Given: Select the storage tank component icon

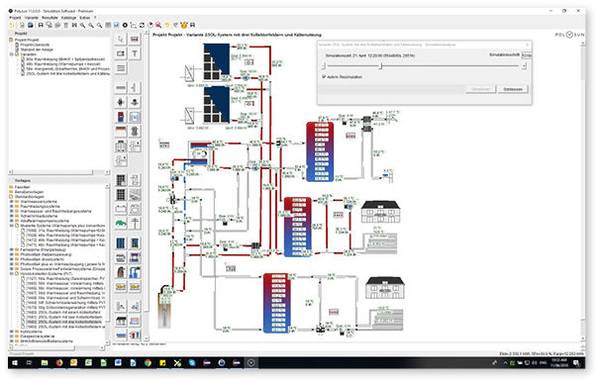Looking at the screenshot, I should 121,117.
